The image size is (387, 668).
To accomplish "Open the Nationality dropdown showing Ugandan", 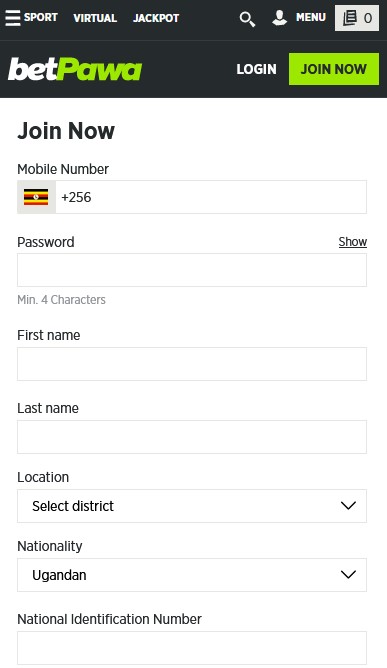I will pos(192,575).
